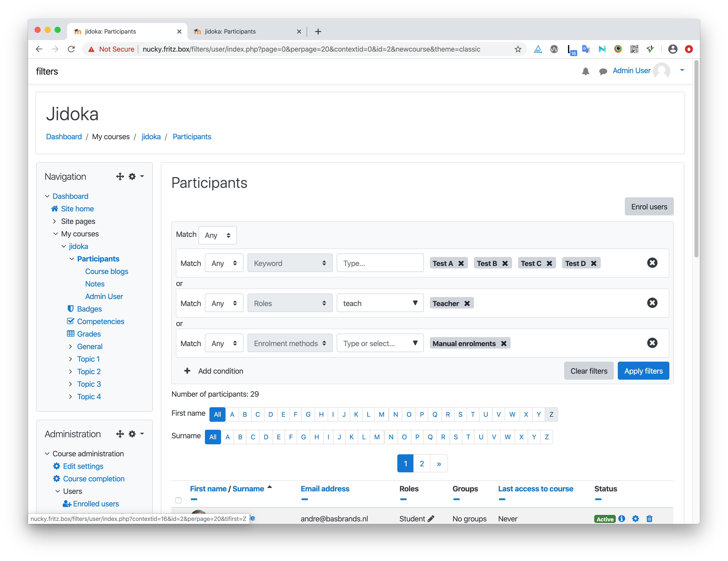Sort by Email address column header

coord(325,489)
